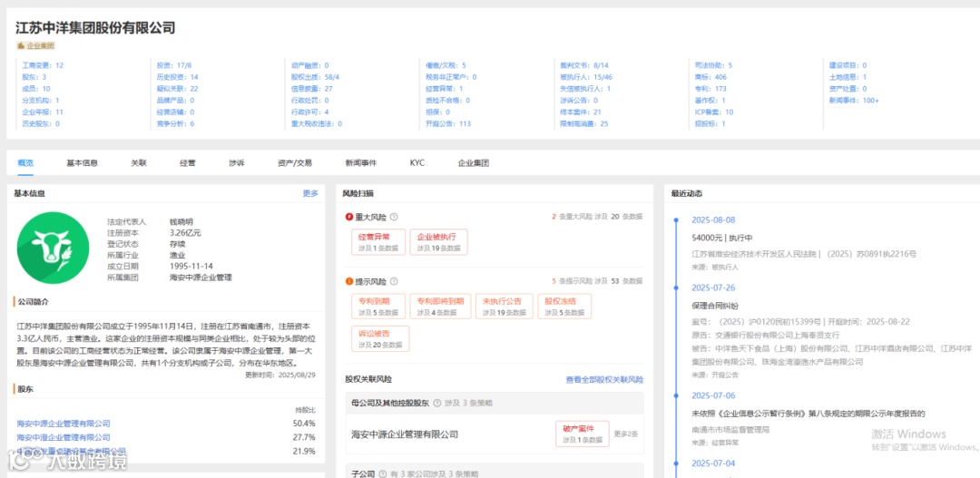The image size is (980, 478).
Task: Click the 专利到期 risk tag
Action: (x=378, y=307)
